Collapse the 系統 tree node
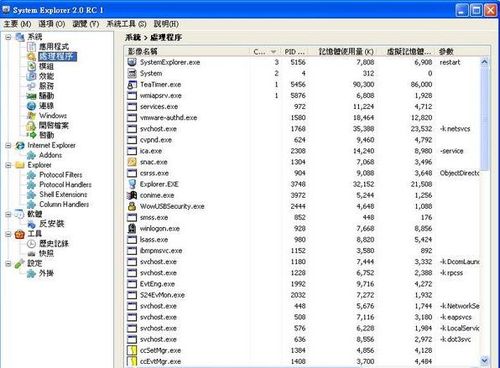This screenshot has height=368, width=500. pos(8,37)
